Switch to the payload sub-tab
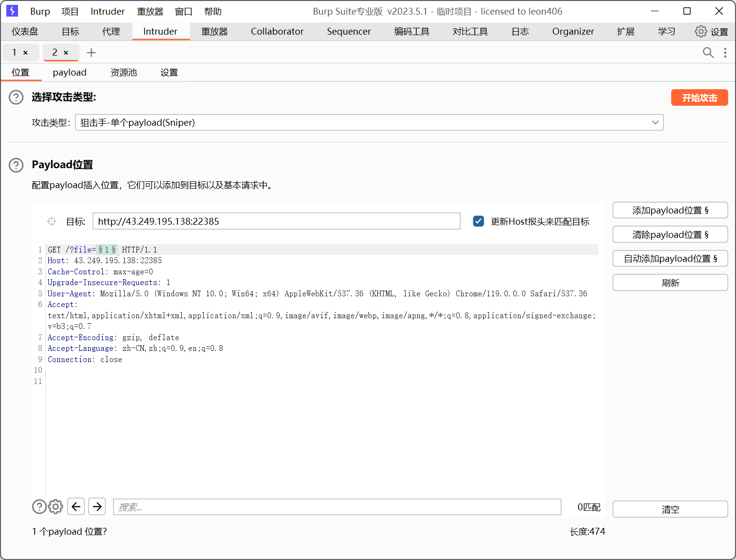736x560 pixels. pyautogui.click(x=69, y=73)
